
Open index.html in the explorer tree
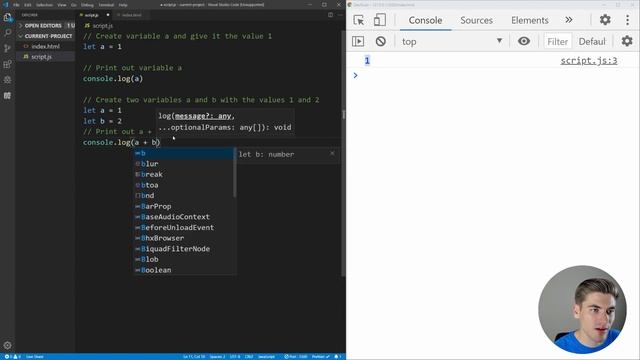click(45, 47)
